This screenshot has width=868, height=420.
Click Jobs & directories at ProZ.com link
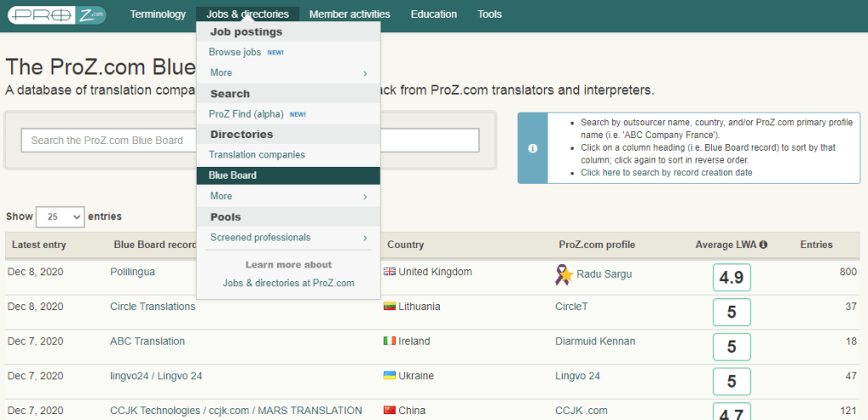288,283
